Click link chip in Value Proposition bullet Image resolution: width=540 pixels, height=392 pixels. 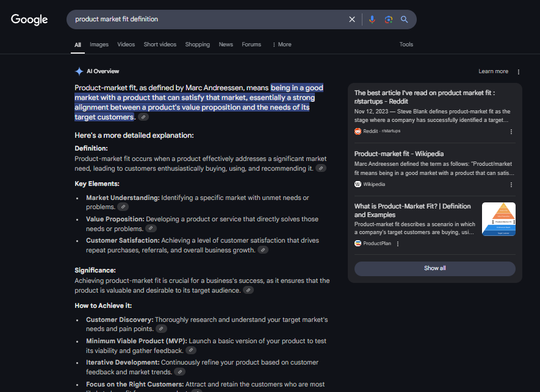(151, 228)
